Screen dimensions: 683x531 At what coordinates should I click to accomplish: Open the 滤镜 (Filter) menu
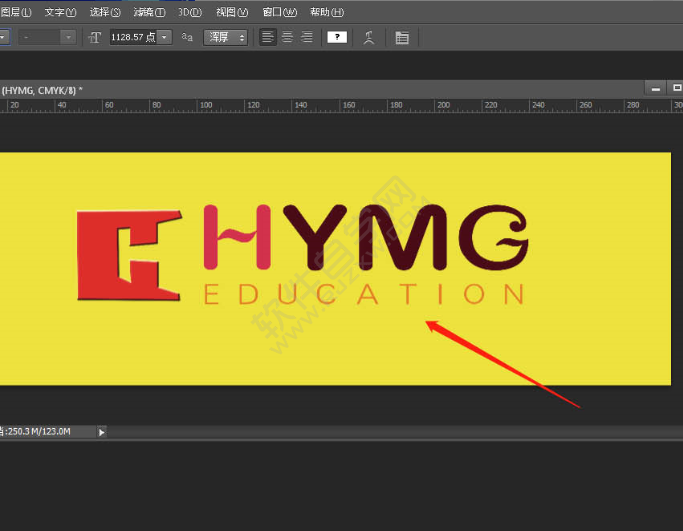click(x=149, y=12)
